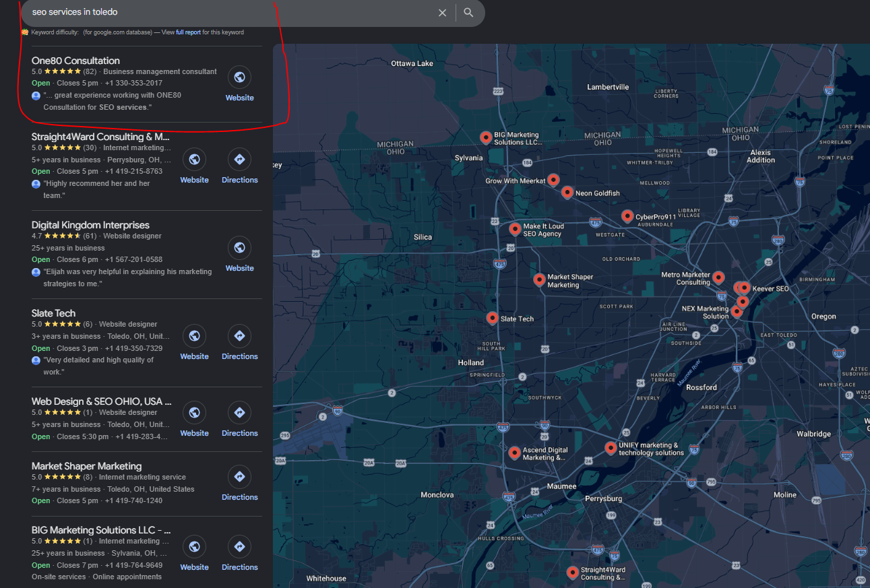Select the Keever SEO map pin
The height and width of the screenshot is (588, 870).
[x=744, y=288]
